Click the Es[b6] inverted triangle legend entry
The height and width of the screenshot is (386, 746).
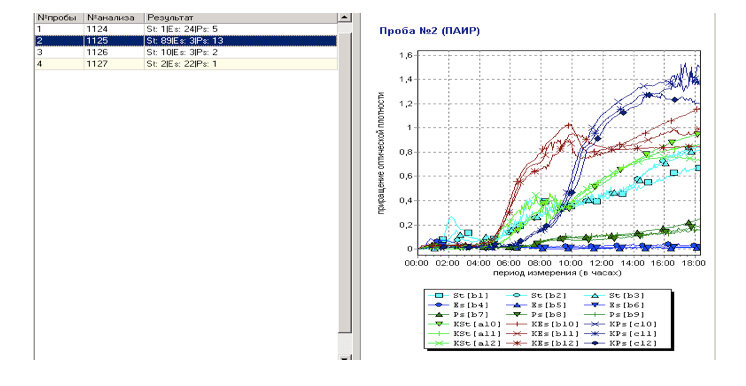click(x=614, y=305)
